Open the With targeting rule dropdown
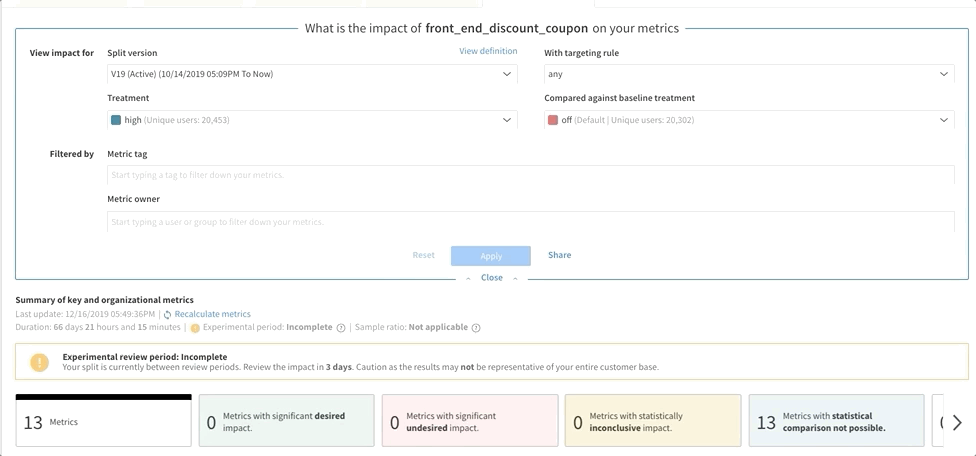Viewport: 976px width, 456px height. click(749, 74)
